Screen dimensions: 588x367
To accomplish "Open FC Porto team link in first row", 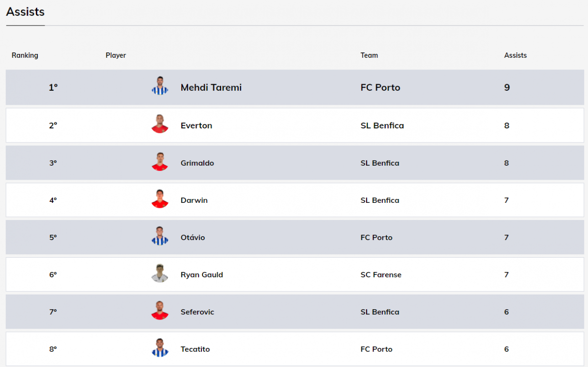I will point(380,88).
